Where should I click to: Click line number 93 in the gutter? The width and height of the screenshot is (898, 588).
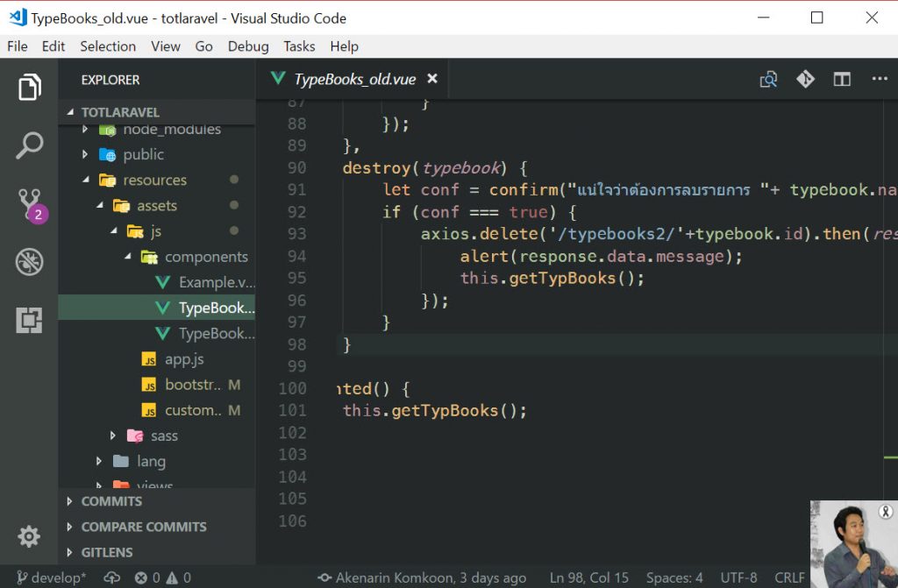click(296, 234)
